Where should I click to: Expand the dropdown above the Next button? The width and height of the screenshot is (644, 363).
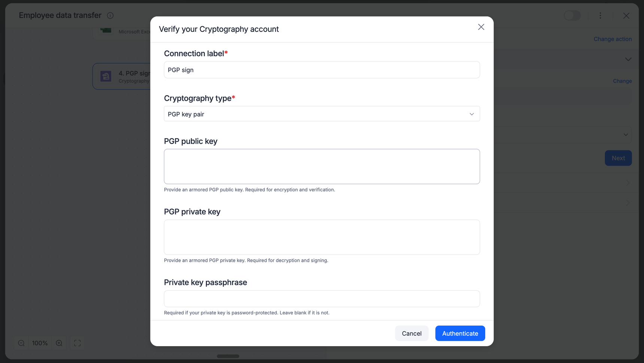625,135
